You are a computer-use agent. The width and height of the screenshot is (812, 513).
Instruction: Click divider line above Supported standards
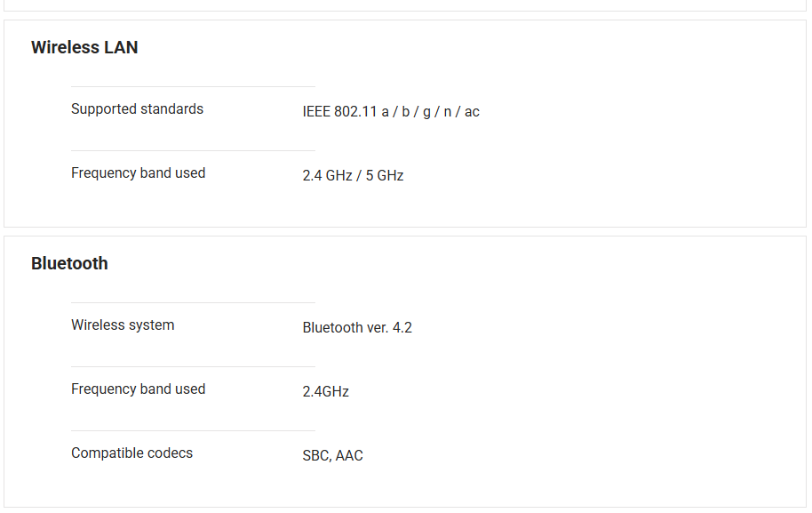click(x=193, y=86)
